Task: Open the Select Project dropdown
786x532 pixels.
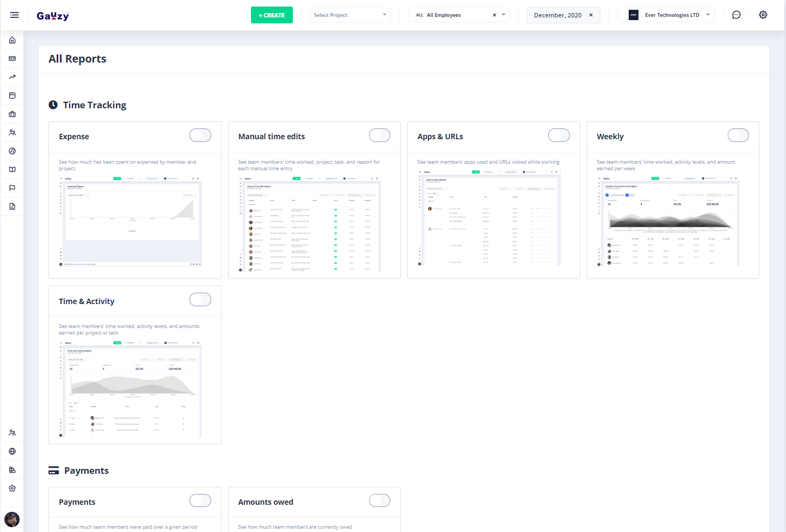Action: [x=350, y=15]
